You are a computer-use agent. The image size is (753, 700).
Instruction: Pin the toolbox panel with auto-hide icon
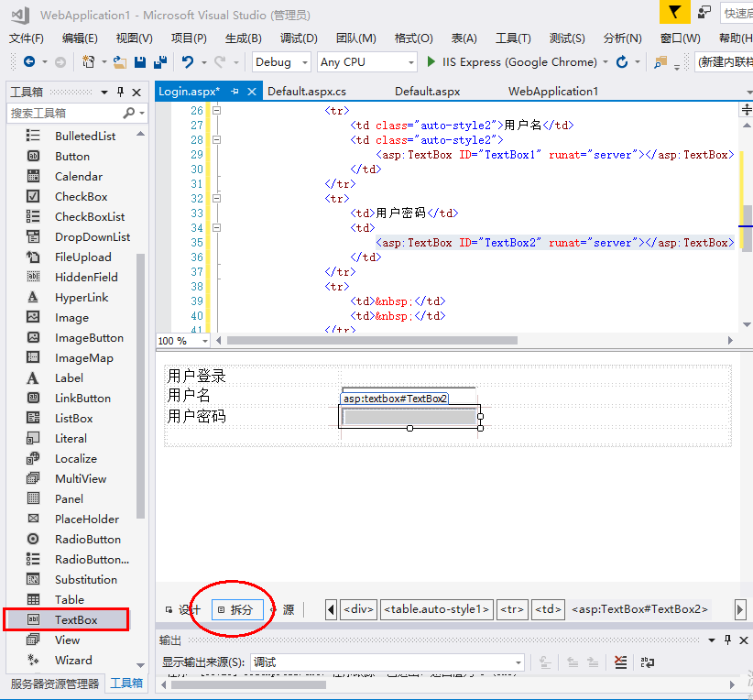(119, 93)
